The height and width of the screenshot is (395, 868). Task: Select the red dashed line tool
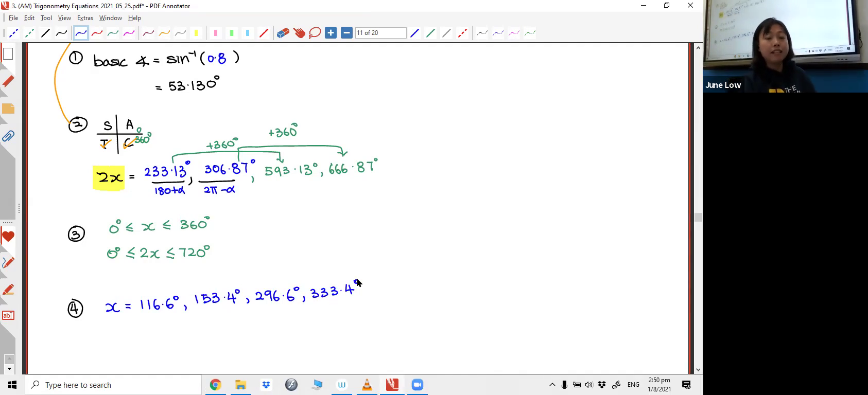coord(462,33)
